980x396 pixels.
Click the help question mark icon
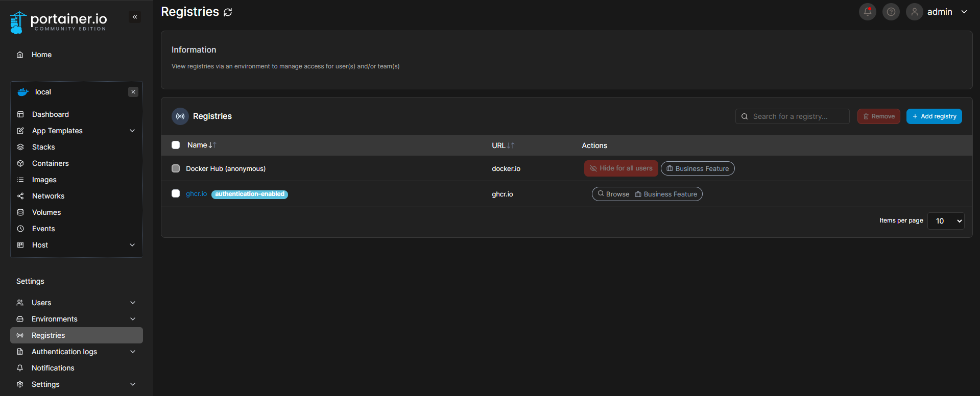(x=891, y=12)
